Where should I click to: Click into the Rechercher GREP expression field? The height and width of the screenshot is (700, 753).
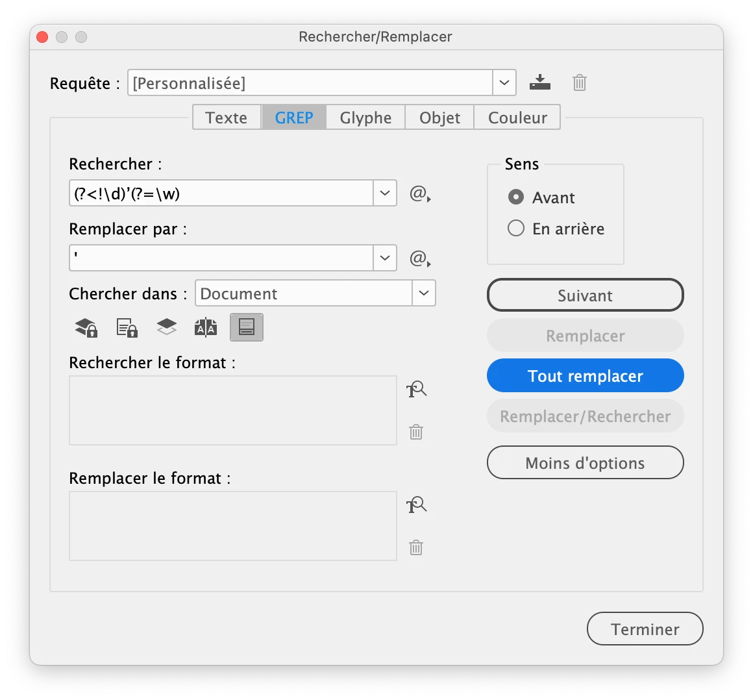tap(221, 193)
